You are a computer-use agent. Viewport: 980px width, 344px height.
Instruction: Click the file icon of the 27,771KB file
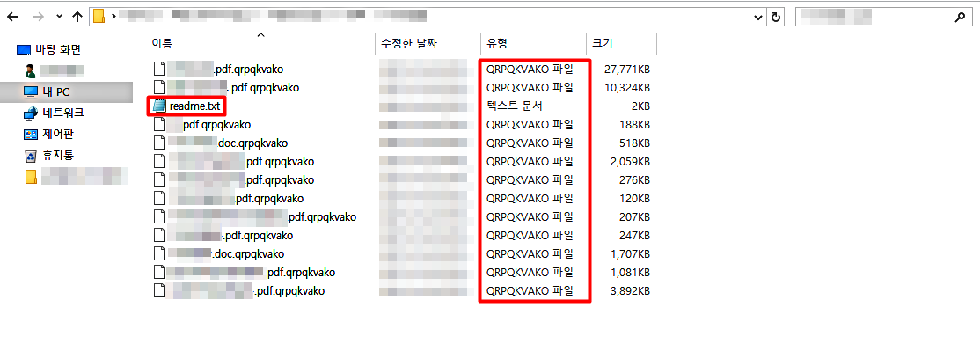[x=158, y=69]
